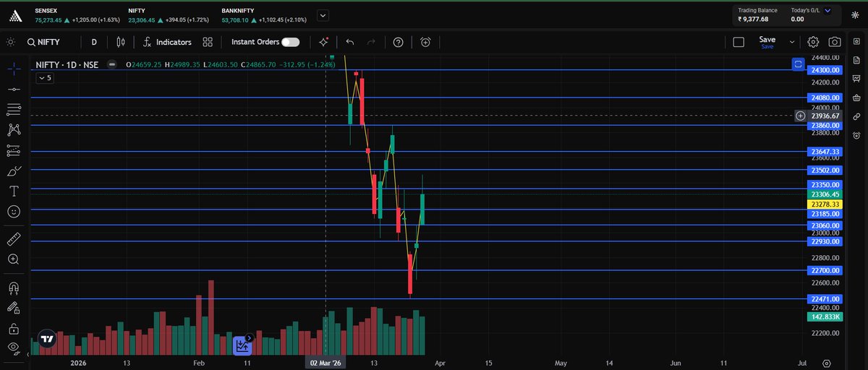Toggle hide all drawings eye icon
This screenshot has height=370, width=868.
(x=13, y=348)
